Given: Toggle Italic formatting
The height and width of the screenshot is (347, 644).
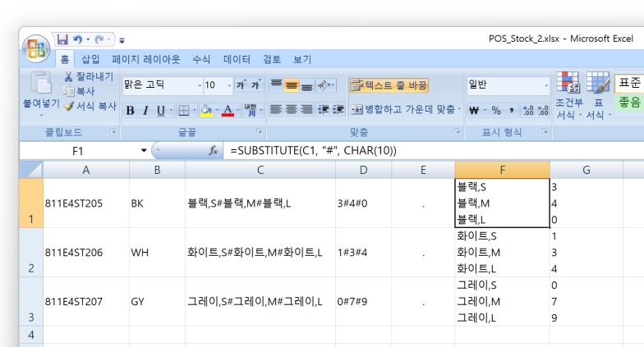Looking at the screenshot, I should pyautogui.click(x=145, y=110).
